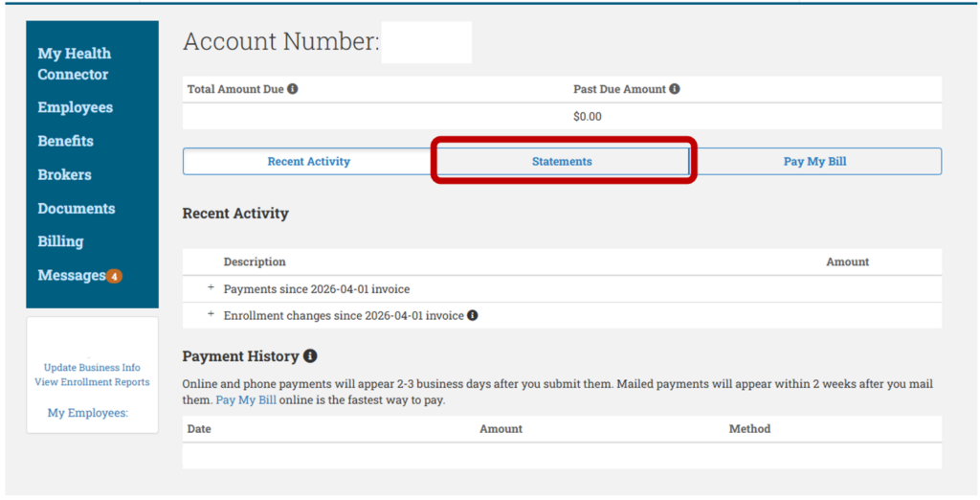980x500 pixels.
Task: Go to My Health Connector in sidebar
Action: click(75, 64)
